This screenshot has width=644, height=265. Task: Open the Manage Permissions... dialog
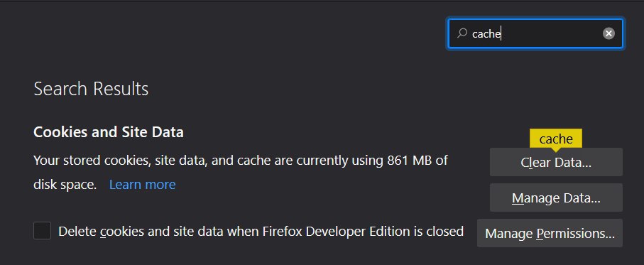(x=550, y=233)
